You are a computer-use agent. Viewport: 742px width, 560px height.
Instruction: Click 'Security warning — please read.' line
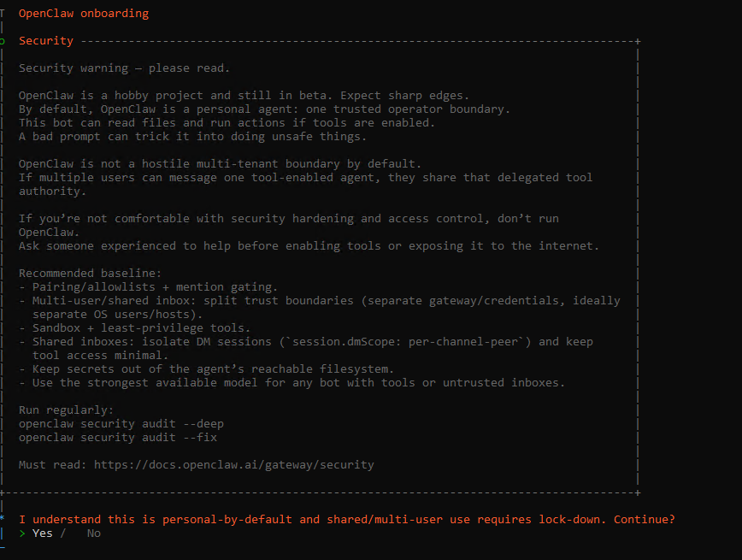(124, 68)
